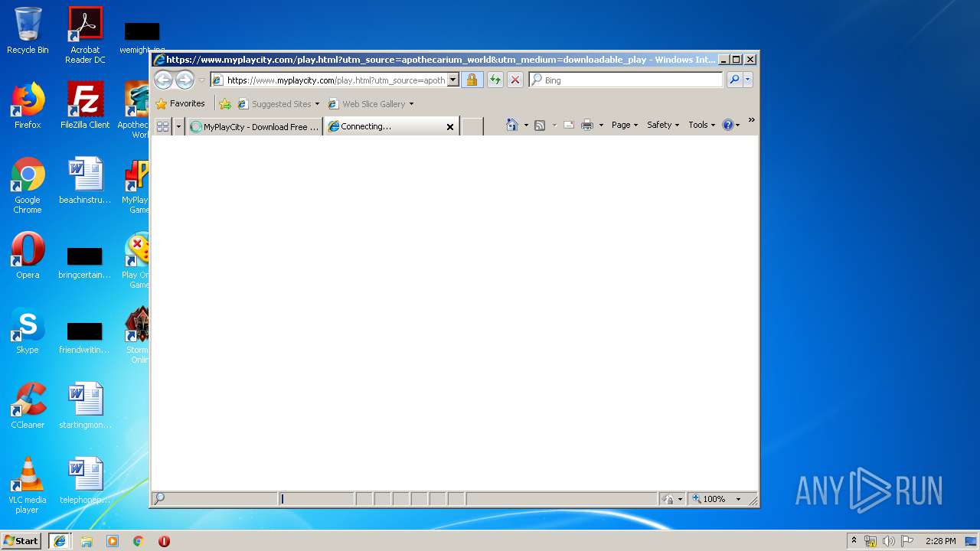Click the Refresh page icon
The height and width of the screenshot is (551, 980).
pos(495,80)
